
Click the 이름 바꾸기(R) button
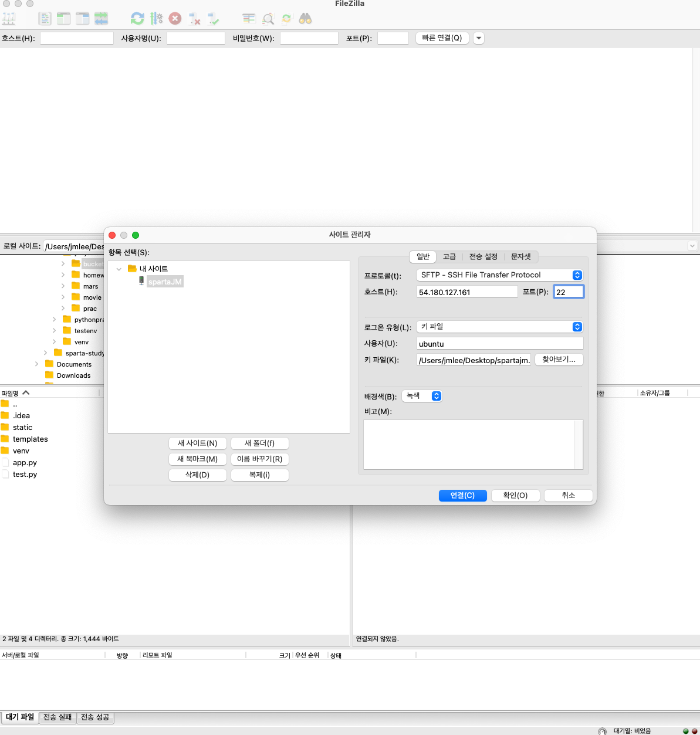260,459
